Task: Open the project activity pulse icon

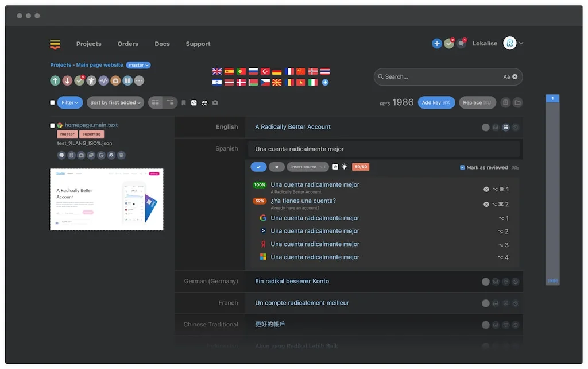Action: 103,81
